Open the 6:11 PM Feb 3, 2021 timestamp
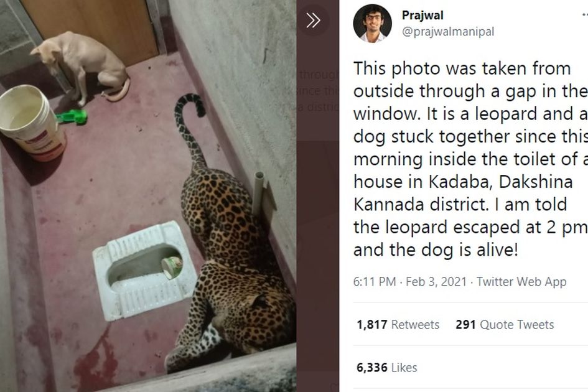The height and width of the screenshot is (392, 588). pos(410,282)
